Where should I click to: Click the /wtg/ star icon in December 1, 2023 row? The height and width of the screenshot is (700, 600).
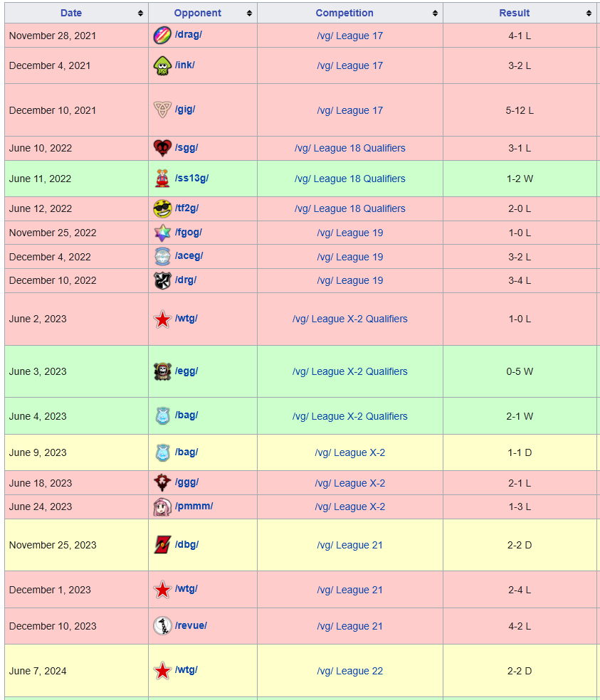point(162,590)
